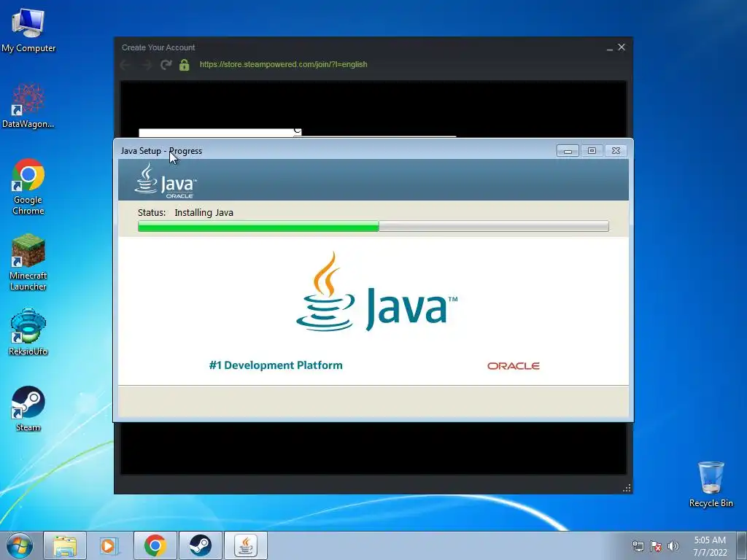This screenshot has width=747, height=560.
Task: Open Minecraft Launcher desktop shortcut
Action: click(x=28, y=262)
